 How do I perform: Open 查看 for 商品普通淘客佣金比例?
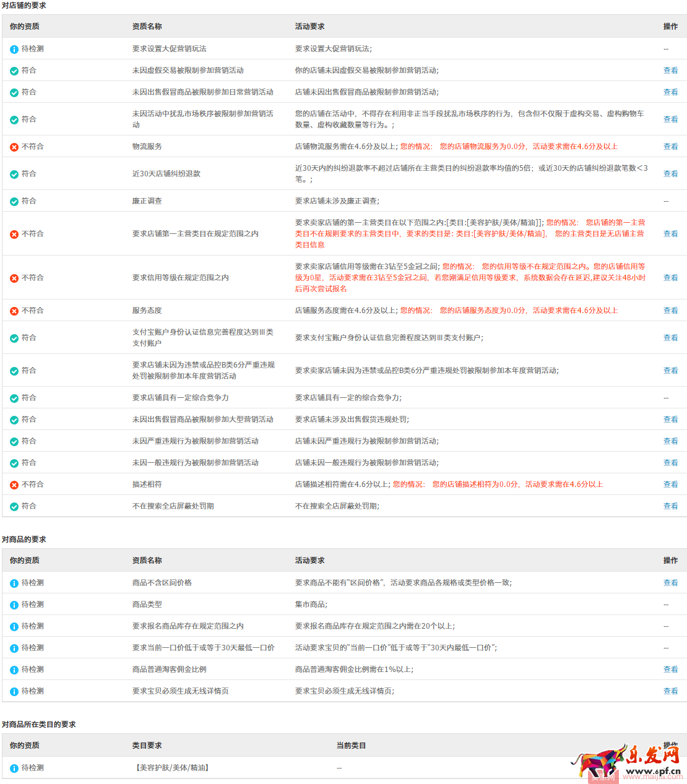click(671, 669)
